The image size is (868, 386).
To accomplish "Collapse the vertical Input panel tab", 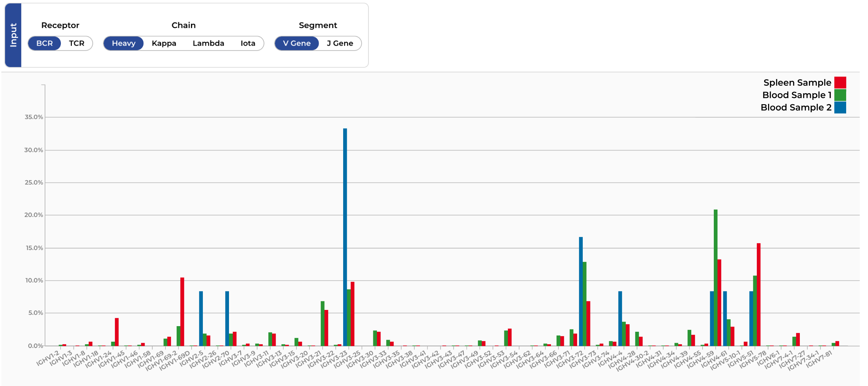I will (x=14, y=35).
